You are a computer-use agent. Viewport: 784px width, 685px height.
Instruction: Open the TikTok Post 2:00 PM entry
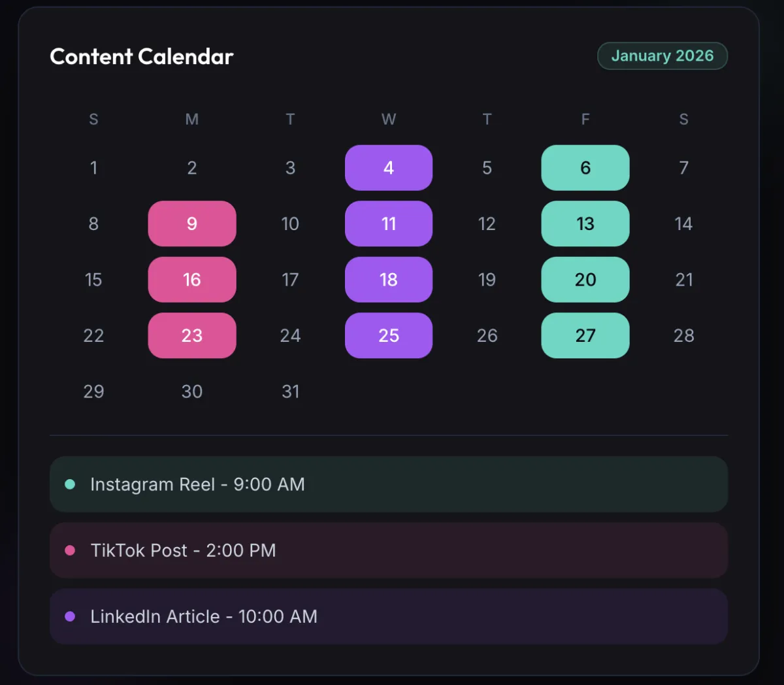pyautogui.click(x=389, y=550)
